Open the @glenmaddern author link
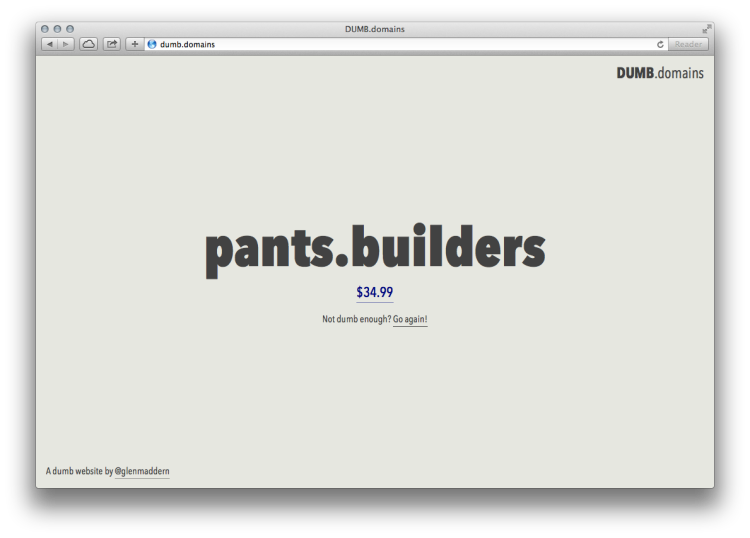This screenshot has width=750, height=538. (x=142, y=471)
